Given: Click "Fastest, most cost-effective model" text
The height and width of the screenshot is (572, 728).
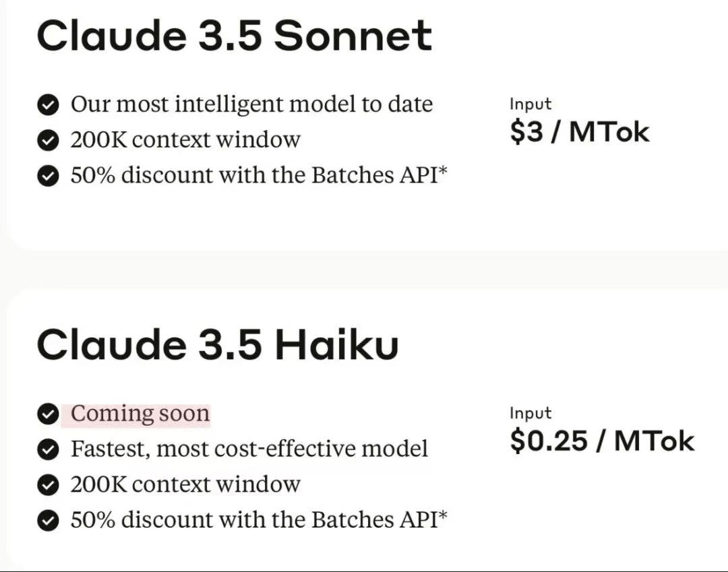Looking at the screenshot, I should 249,449.
